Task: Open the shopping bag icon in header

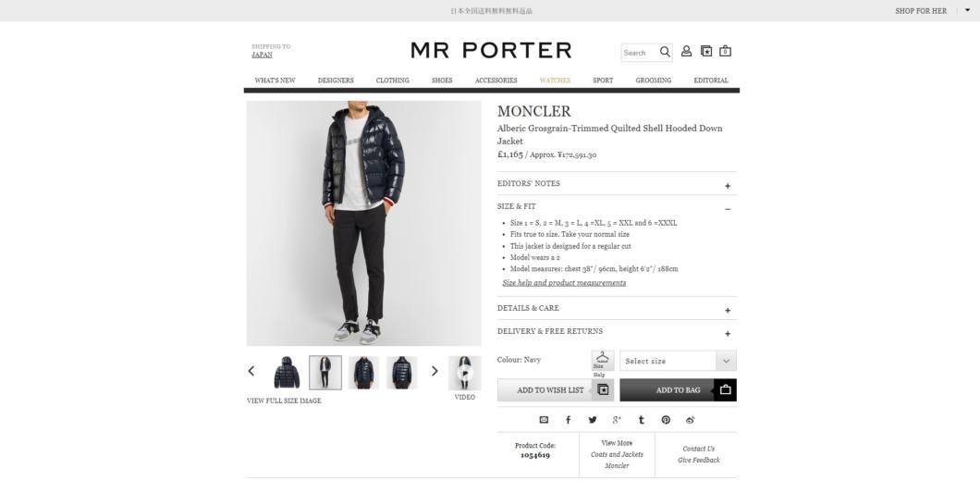Action: tap(725, 51)
